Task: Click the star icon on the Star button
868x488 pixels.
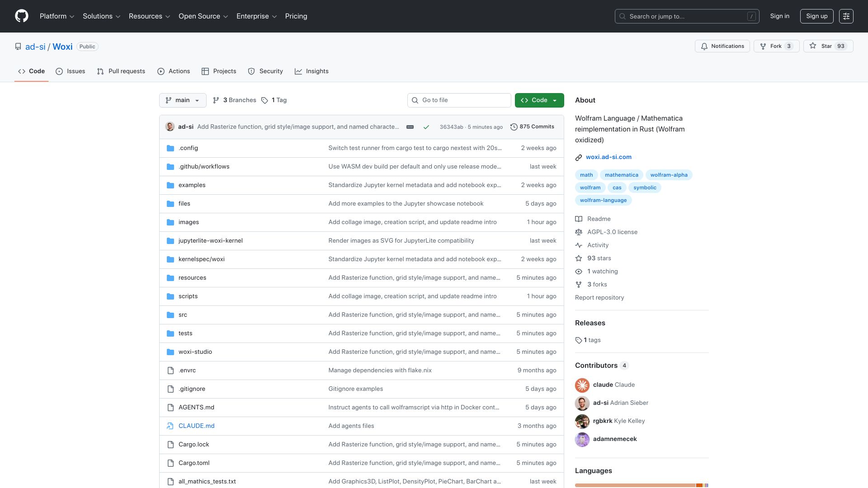Action: pos(813,46)
